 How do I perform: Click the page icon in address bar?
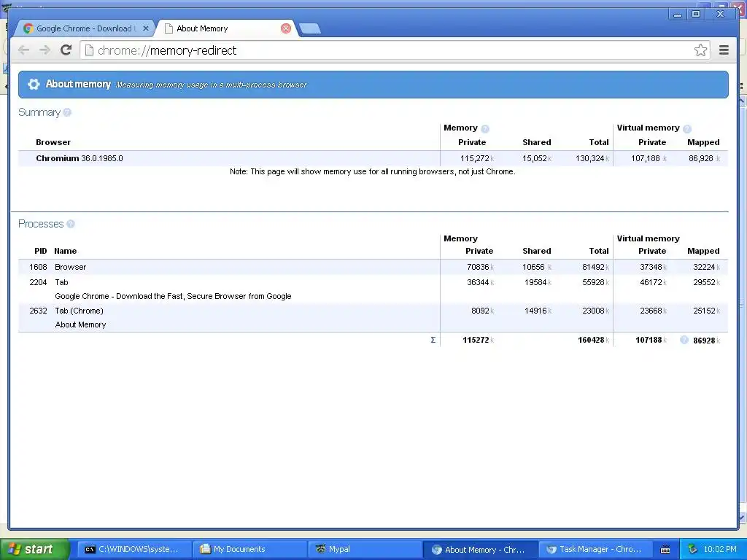[89, 50]
